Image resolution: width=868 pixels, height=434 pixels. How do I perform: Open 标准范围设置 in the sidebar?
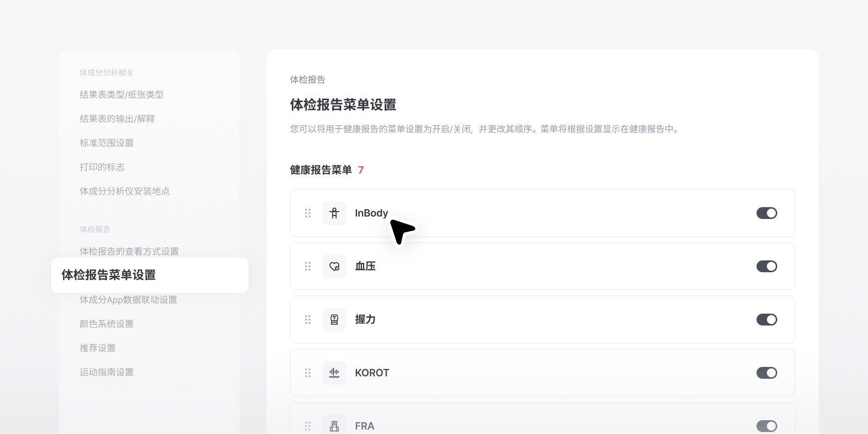[107, 143]
